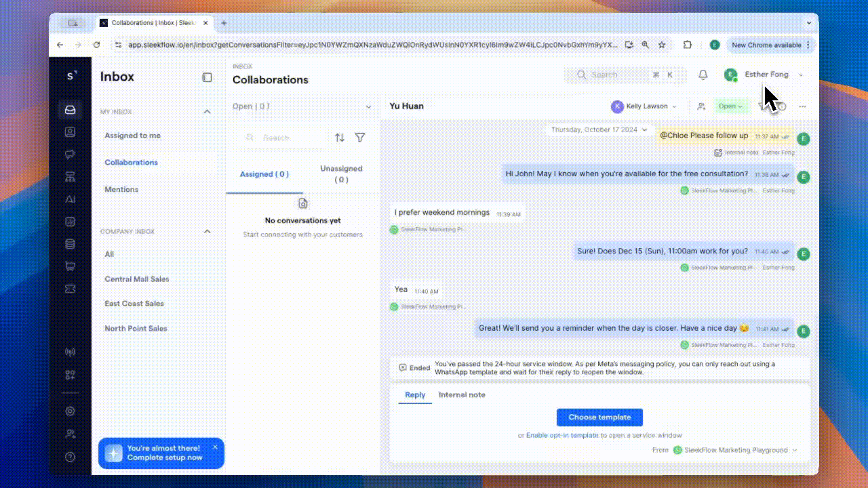Open the ticket icon in the sidebar
The image size is (868, 488).
(70, 289)
